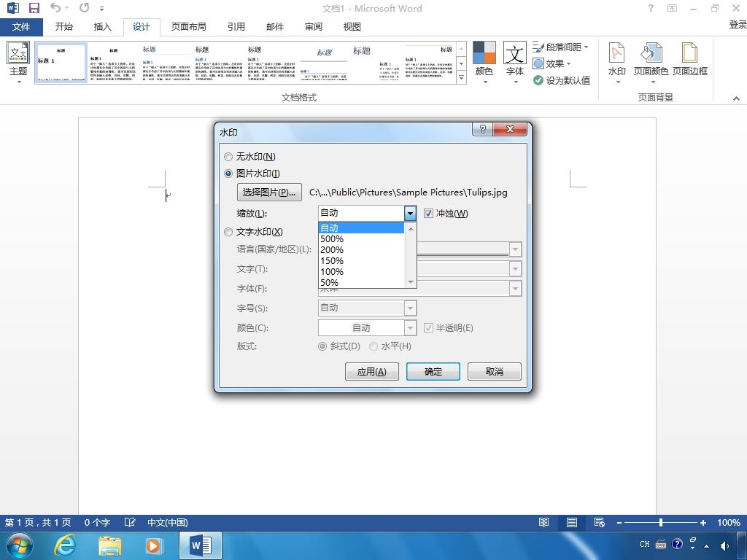Open the 页面颜色 page color menu
Screen dimensions: 747x560
pyautogui.click(x=651, y=63)
